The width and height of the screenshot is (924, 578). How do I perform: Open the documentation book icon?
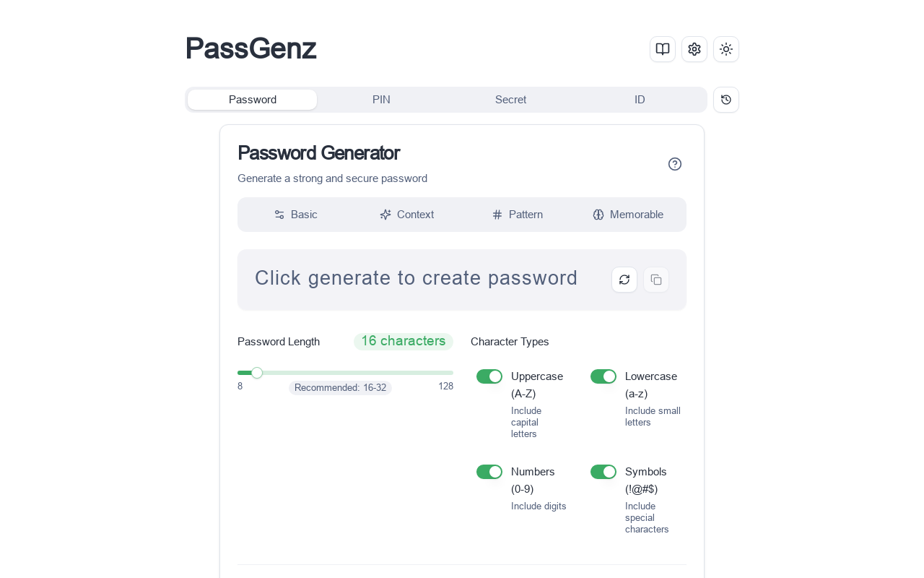(662, 48)
